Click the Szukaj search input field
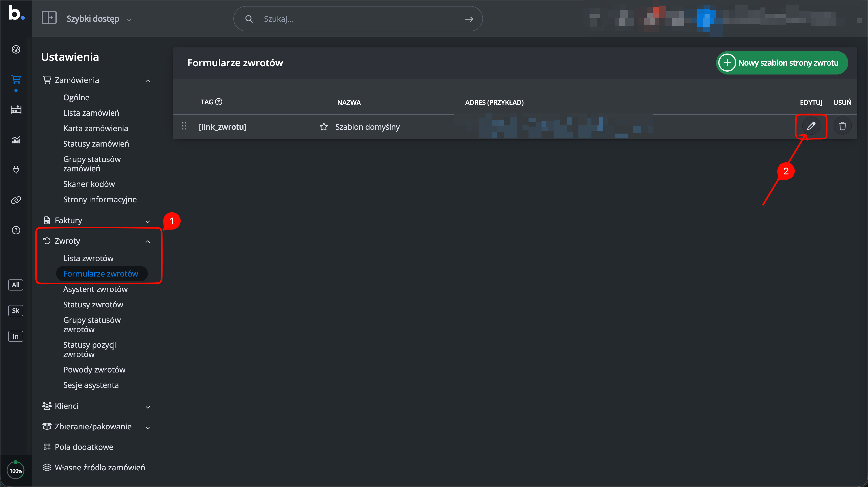 click(x=358, y=19)
